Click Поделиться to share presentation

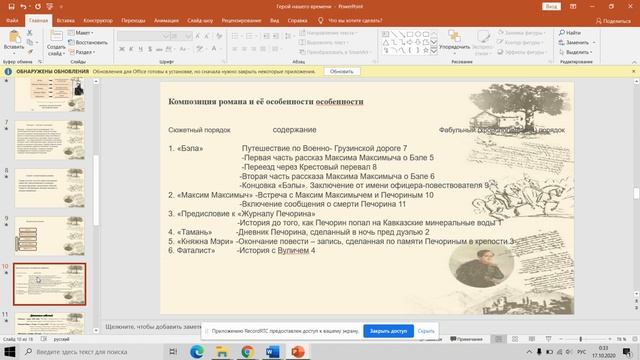(613, 21)
